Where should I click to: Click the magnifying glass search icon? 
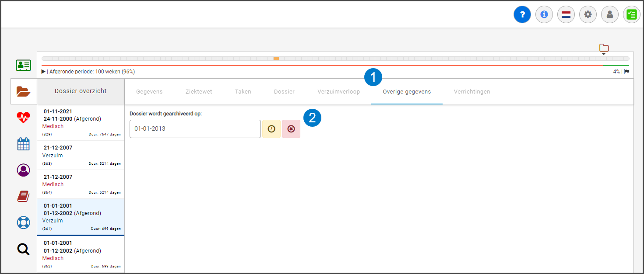coord(23,249)
